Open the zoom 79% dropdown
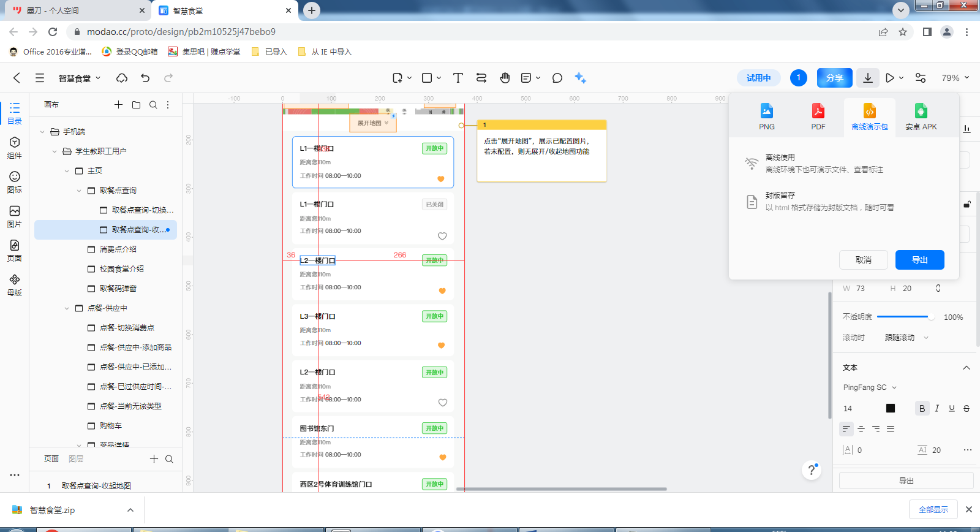The image size is (980, 532). (956, 78)
